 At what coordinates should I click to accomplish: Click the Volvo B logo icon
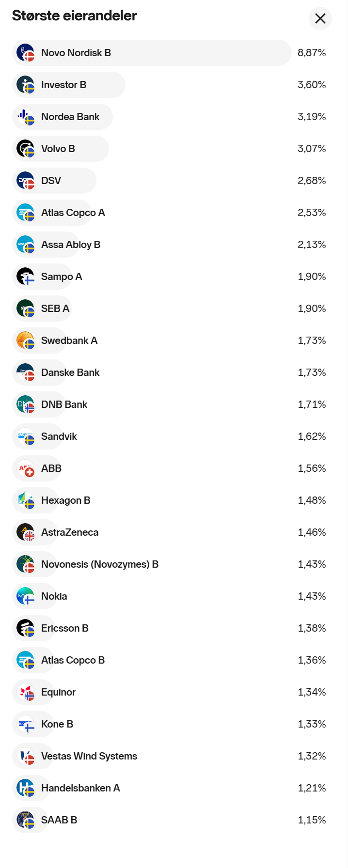25,149
